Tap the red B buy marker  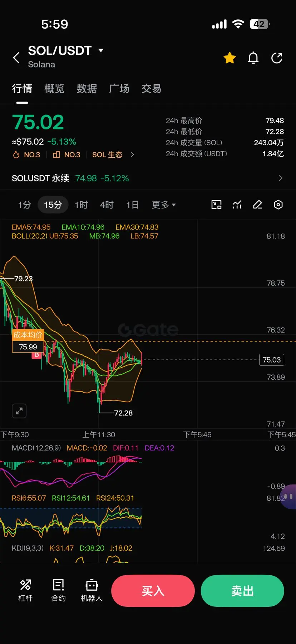[x=36, y=355]
